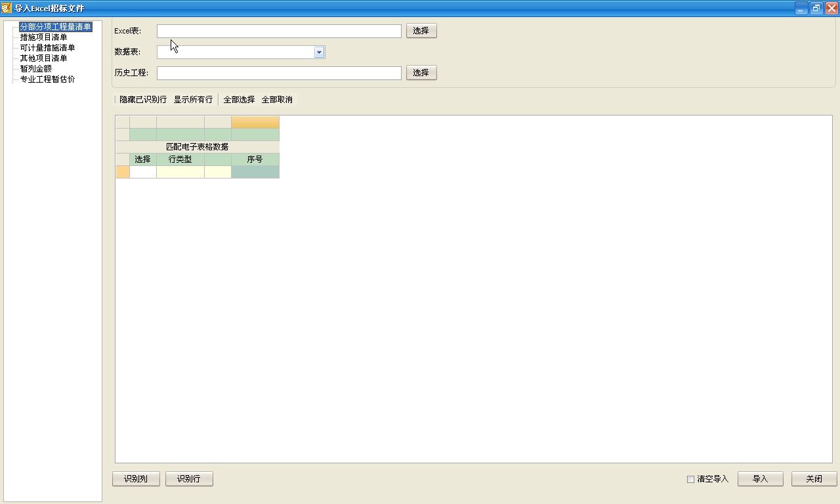Select 措施项目清单 tree item
The width and height of the screenshot is (840, 504).
click(x=43, y=37)
